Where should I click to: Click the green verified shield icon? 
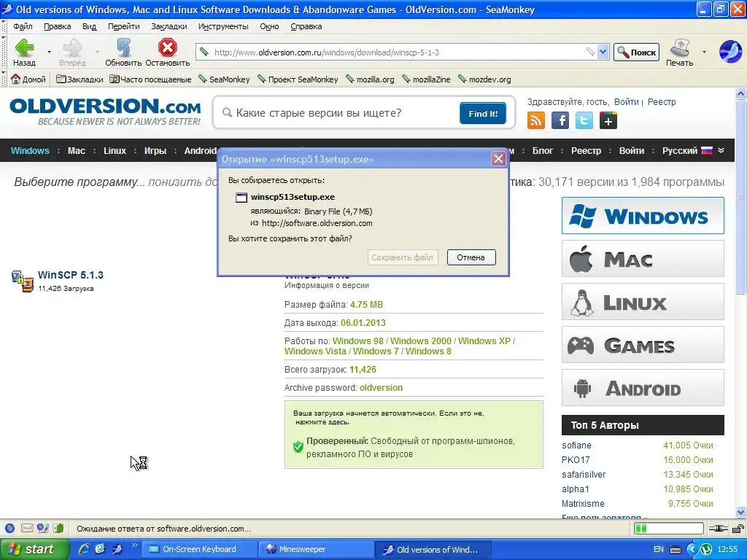point(298,447)
